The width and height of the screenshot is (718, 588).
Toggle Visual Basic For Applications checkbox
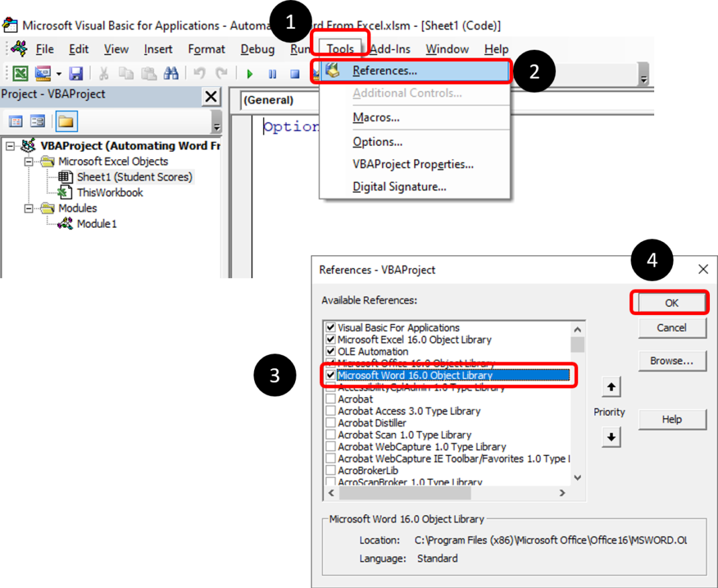pyautogui.click(x=331, y=328)
